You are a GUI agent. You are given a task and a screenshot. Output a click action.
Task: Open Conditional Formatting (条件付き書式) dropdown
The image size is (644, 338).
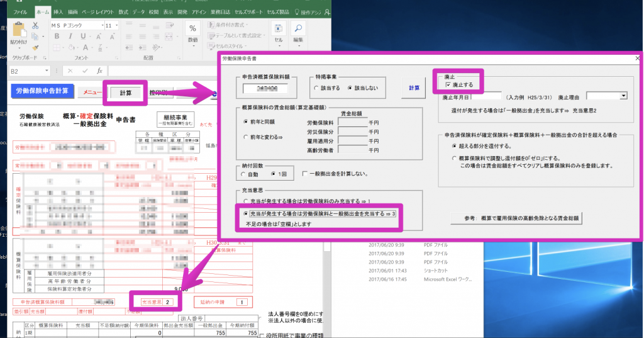point(229,25)
